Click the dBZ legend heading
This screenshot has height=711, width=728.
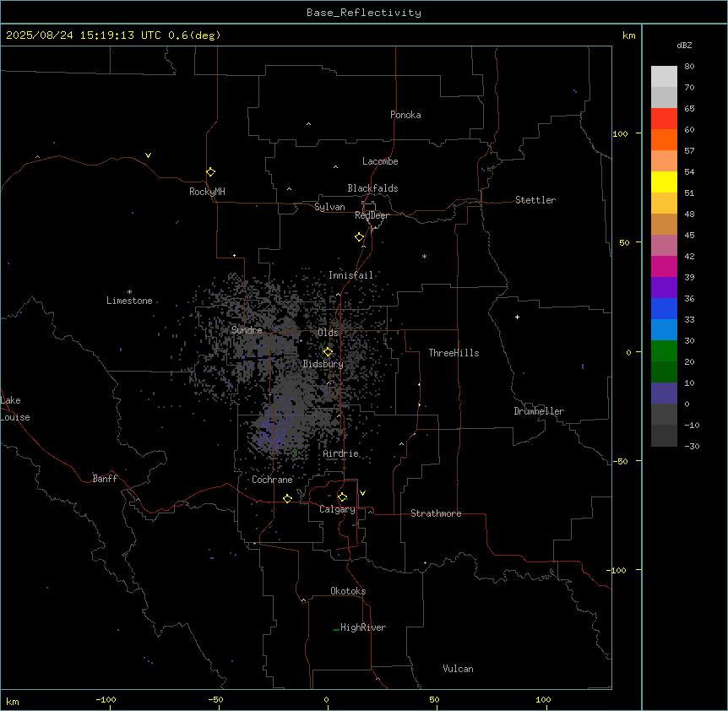pos(684,45)
